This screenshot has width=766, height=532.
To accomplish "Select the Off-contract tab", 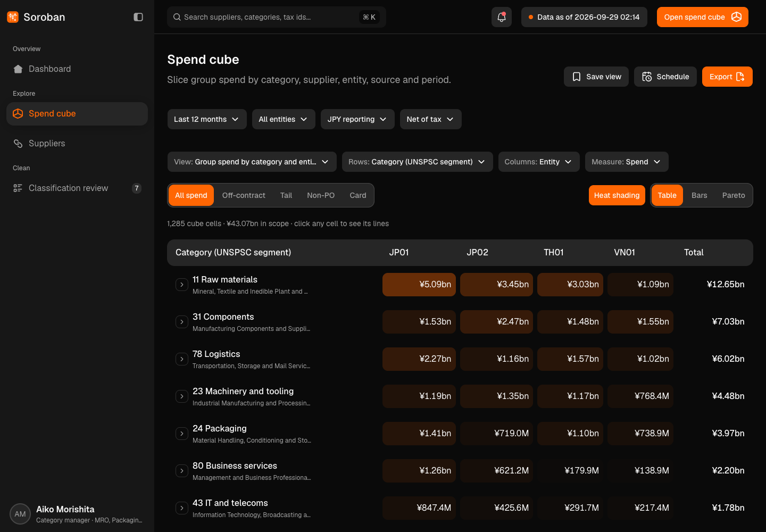I will [x=244, y=195].
